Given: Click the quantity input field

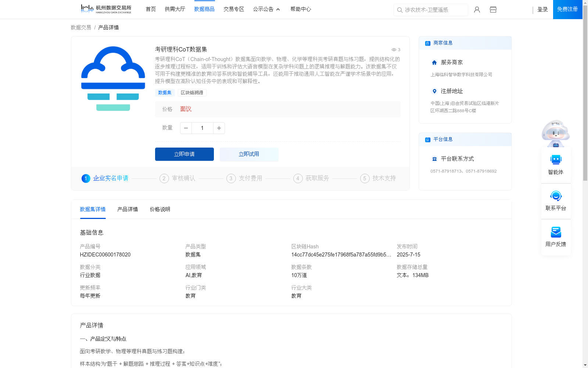Looking at the screenshot, I should (202, 128).
